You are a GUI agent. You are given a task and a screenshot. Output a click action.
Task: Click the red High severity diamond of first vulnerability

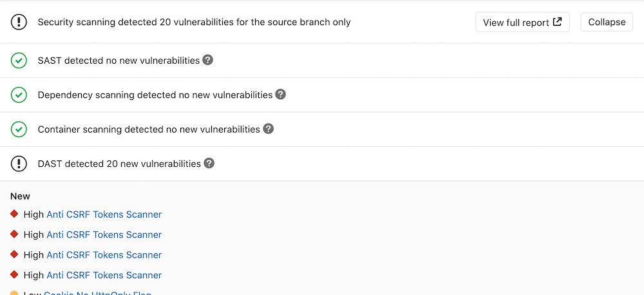click(15, 214)
